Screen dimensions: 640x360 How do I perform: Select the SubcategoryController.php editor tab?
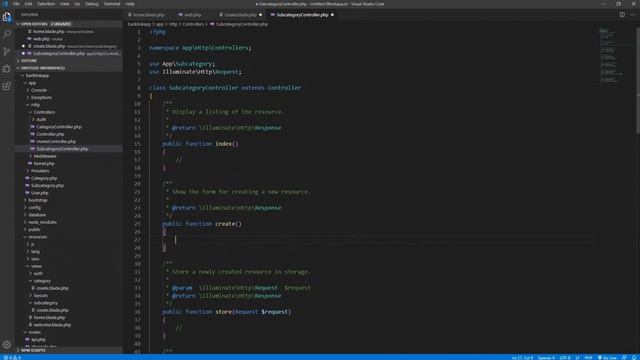coord(302,15)
